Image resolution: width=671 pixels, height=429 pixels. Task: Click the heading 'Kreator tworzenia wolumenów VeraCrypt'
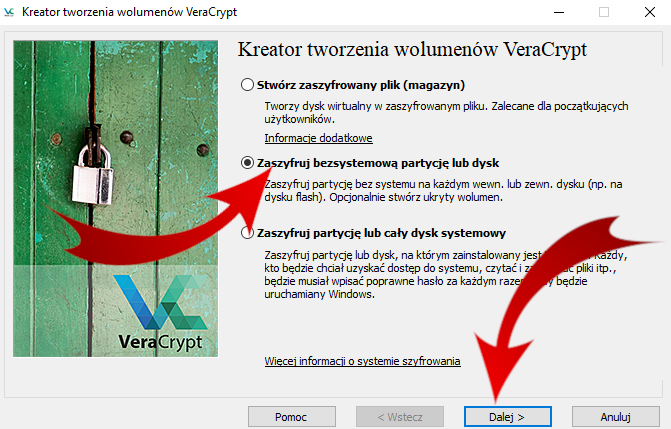[412, 49]
